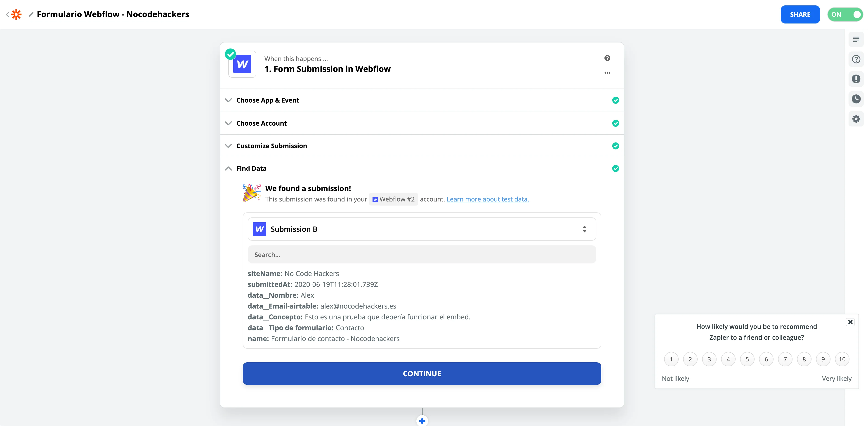Screen dimensions: 868x426
Task: Open the task history clock icon
Action: click(x=856, y=99)
